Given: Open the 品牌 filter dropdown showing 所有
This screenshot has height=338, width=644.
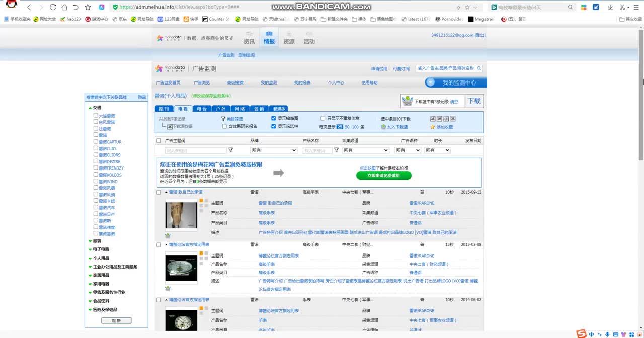Looking at the screenshot, I should pyautogui.click(x=274, y=150).
